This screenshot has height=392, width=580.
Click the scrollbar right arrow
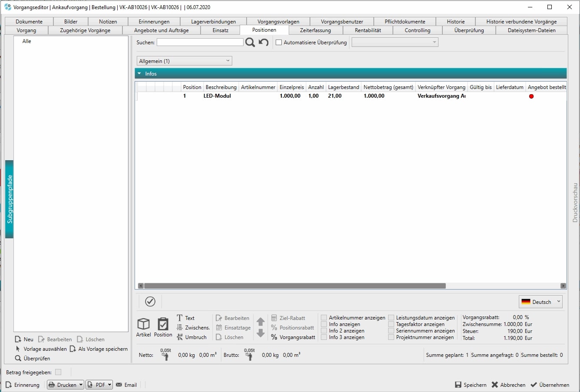pos(563,286)
